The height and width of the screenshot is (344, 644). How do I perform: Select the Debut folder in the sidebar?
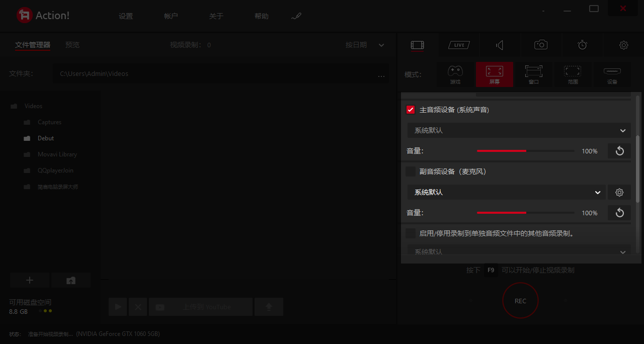click(x=45, y=138)
